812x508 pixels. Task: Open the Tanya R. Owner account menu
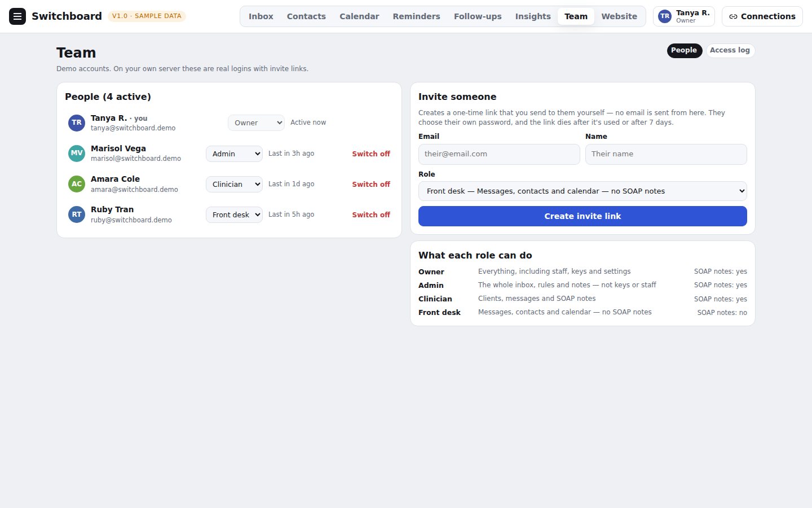683,16
